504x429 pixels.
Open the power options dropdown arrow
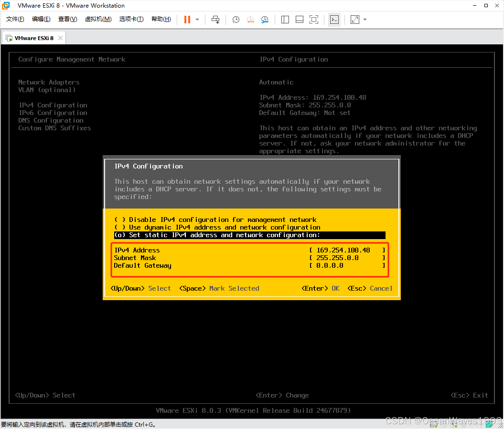[x=197, y=20]
